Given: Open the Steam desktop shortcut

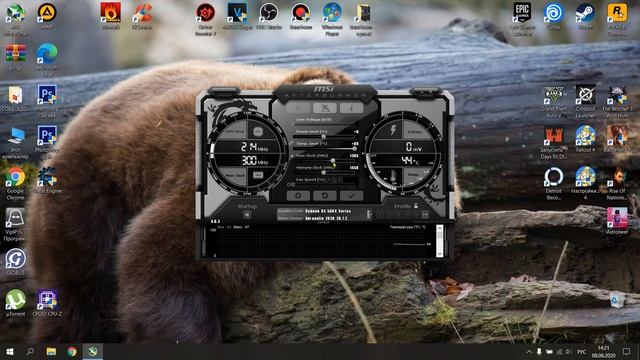Looking at the screenshot, I should click(x=585, y=13).
